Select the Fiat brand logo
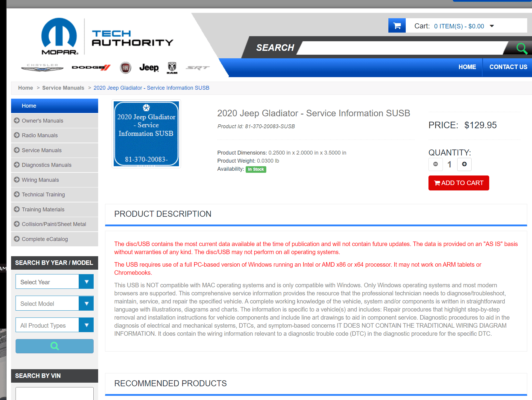The height and width of the screenshot is (400, 532). [126, 68]
